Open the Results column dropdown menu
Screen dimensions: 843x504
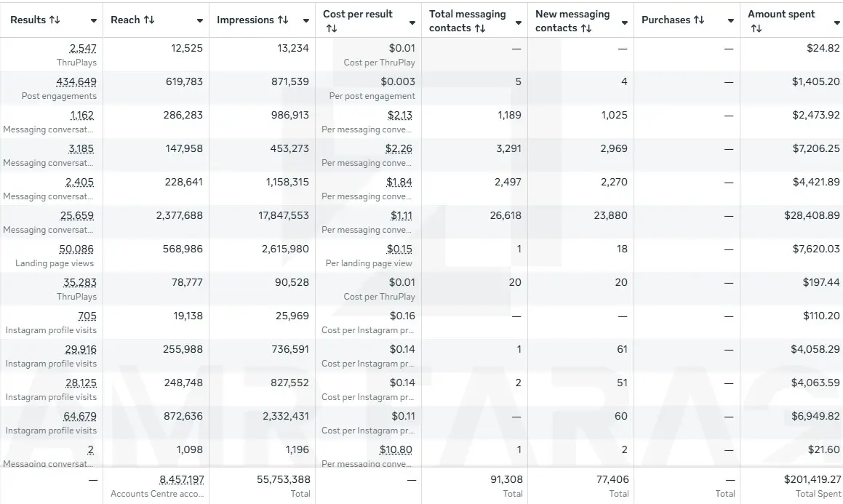[x=94, y=21]
